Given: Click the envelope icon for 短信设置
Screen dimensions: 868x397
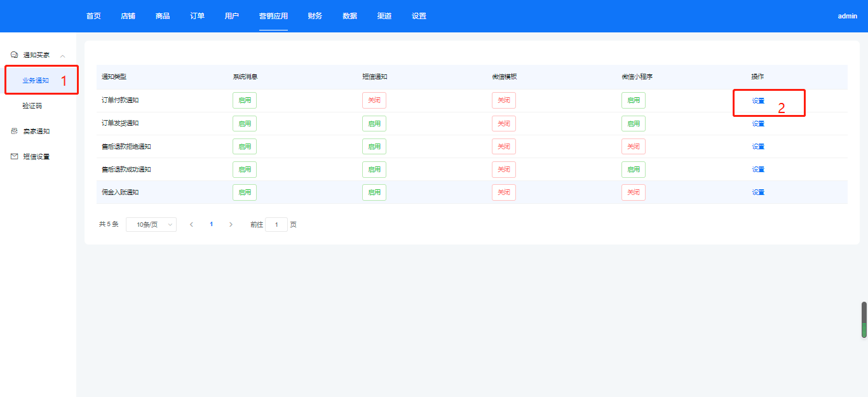Looking at the screenshot, I should (15, 157).
